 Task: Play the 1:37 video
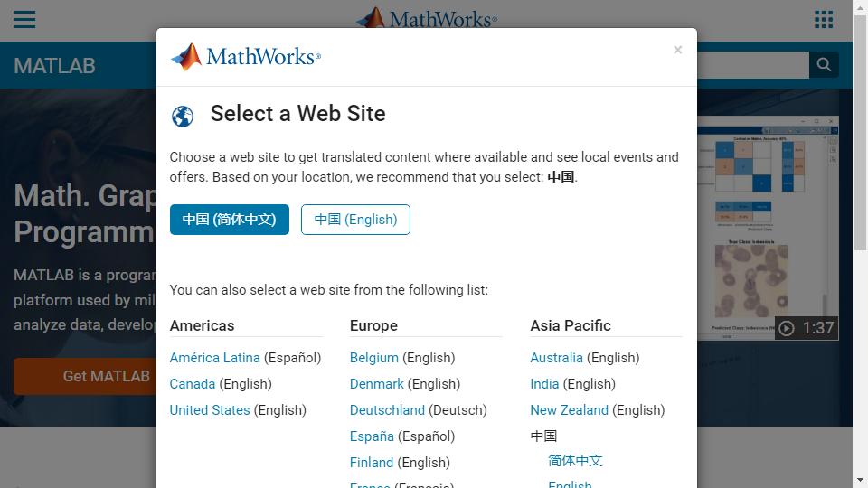[x=806, y=327]
